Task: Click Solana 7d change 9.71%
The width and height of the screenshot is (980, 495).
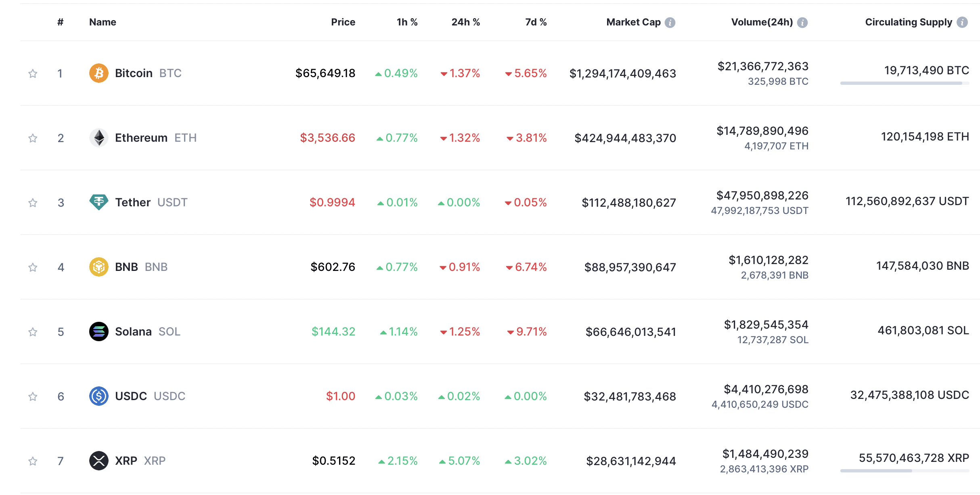Action: 527,331
